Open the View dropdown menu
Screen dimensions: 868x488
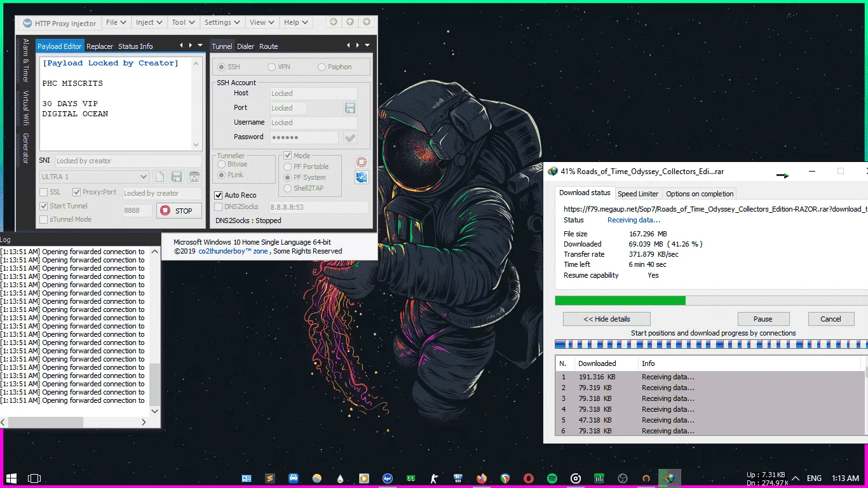tap(262, 22)
